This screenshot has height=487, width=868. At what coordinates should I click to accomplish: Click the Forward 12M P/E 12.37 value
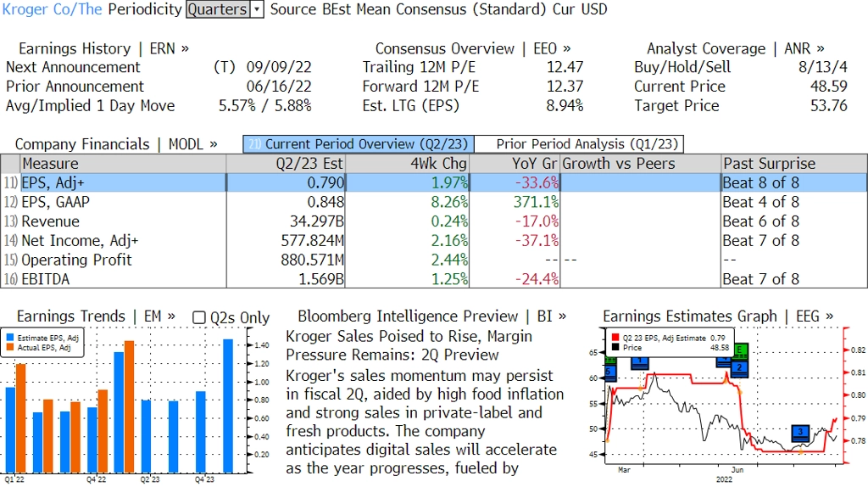pyautogui.click(x=565, y=87)
